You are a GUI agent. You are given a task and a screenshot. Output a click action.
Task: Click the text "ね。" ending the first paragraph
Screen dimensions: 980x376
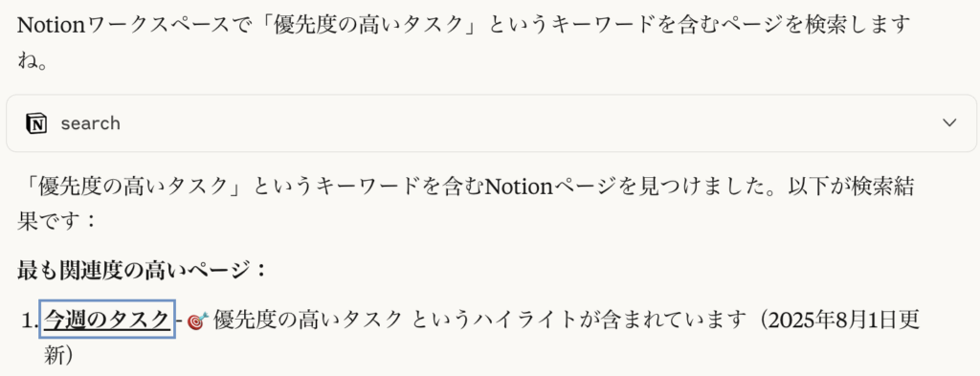coord(33,60)
